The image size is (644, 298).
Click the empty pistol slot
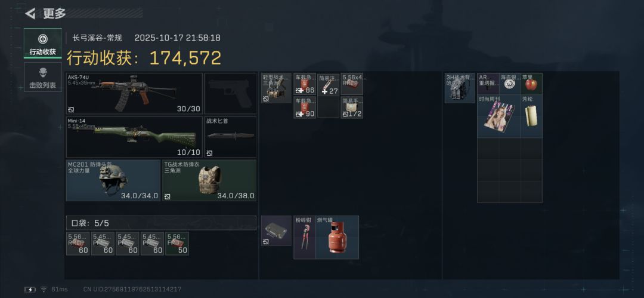(230, 93)
